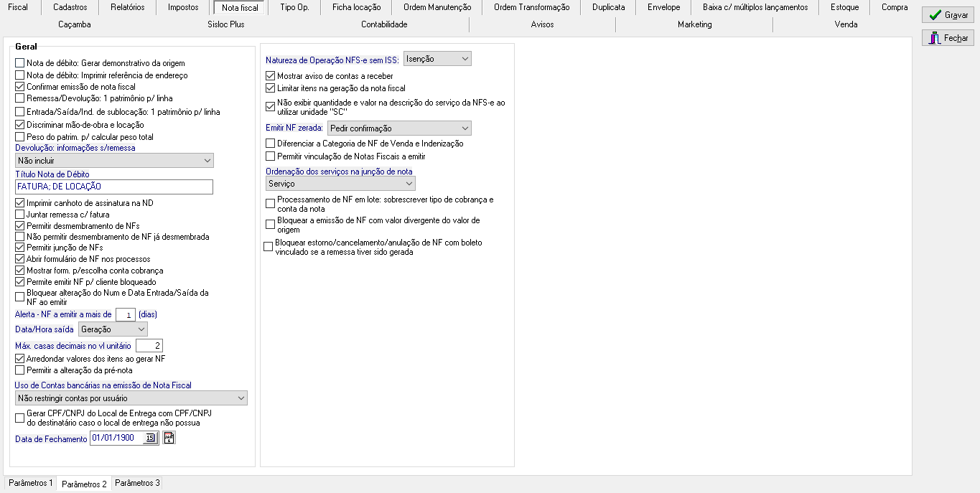
Task: Go to Relatórios tab
Action: pyautogui.click(x=128, y=7)
